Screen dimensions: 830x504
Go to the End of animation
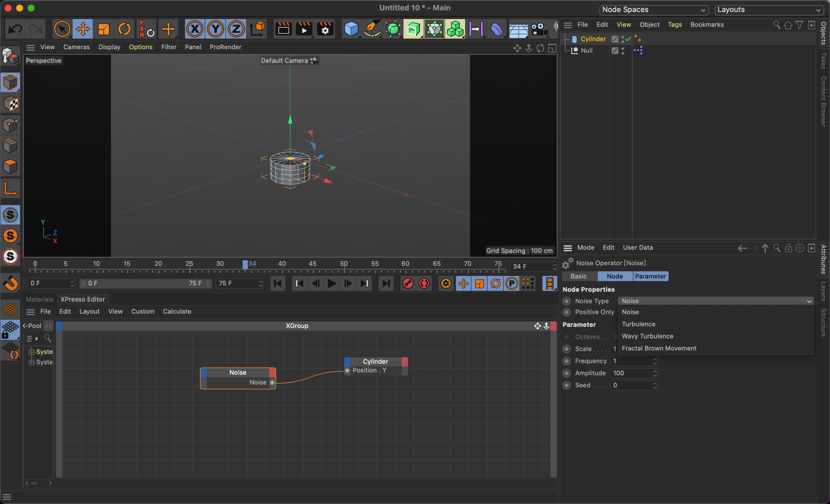386,283
